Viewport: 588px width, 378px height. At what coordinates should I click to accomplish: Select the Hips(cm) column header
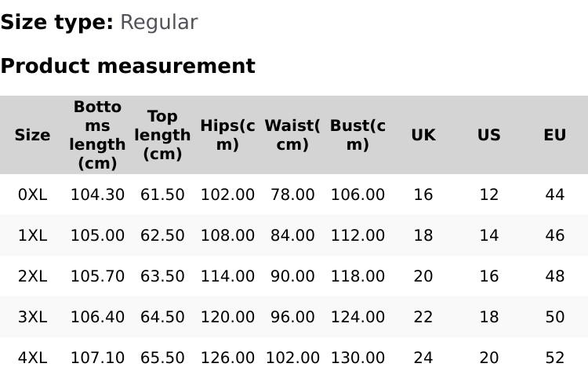pyautogui.click(x=227, y=135)
